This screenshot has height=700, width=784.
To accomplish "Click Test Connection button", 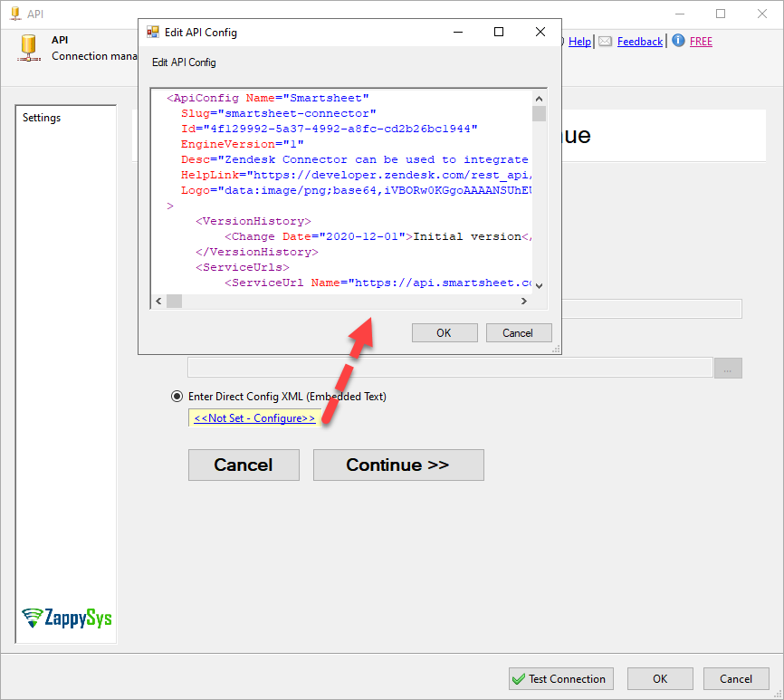I will point(561,678).
